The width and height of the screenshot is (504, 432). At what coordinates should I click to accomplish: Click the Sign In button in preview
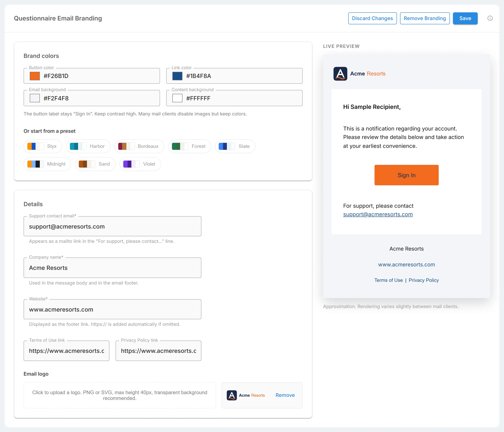click(x=406, y=175)
